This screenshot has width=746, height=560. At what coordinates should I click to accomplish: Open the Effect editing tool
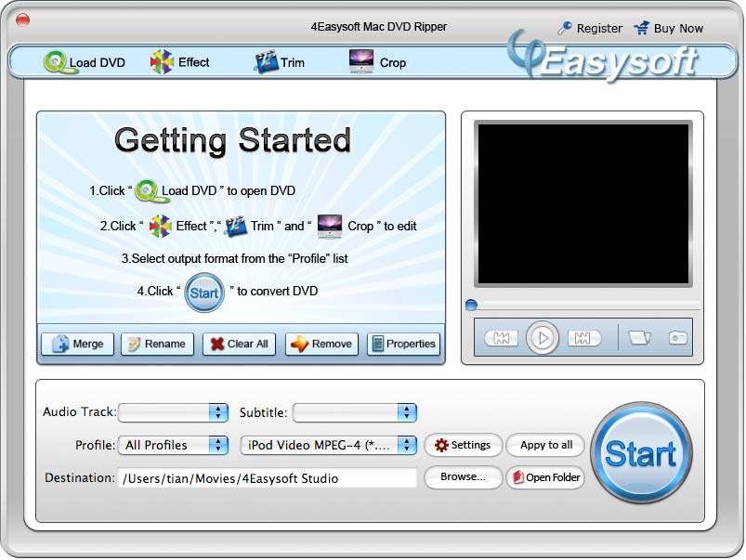[180, 62]
